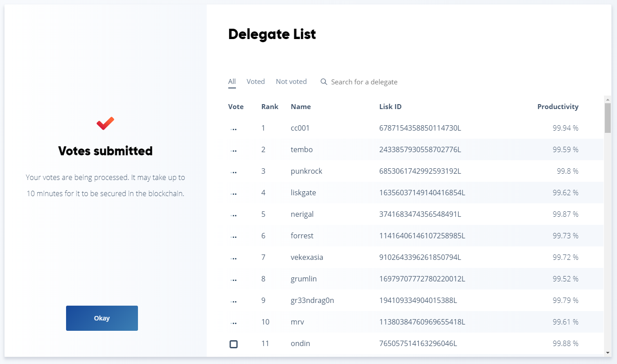Click the vekexasia delegate name
The width and height of the screenshot is (617, 364).
click(x=307, y=257)
